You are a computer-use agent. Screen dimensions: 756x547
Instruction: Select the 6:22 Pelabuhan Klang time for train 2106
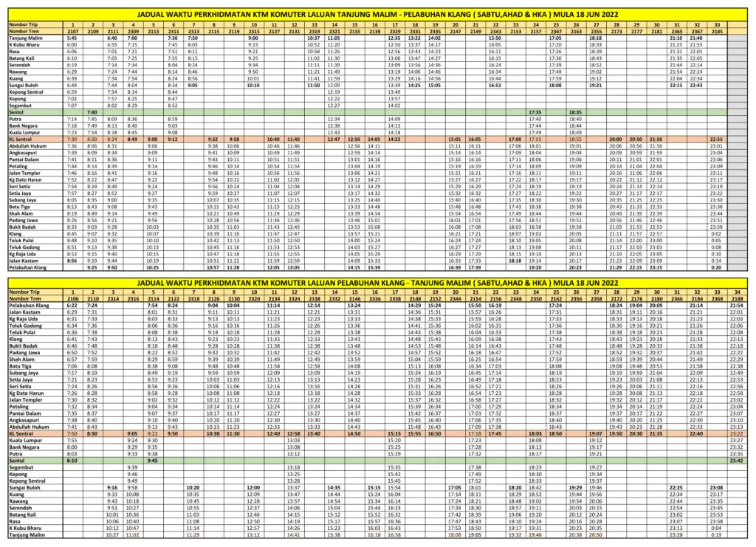(72, 306)
